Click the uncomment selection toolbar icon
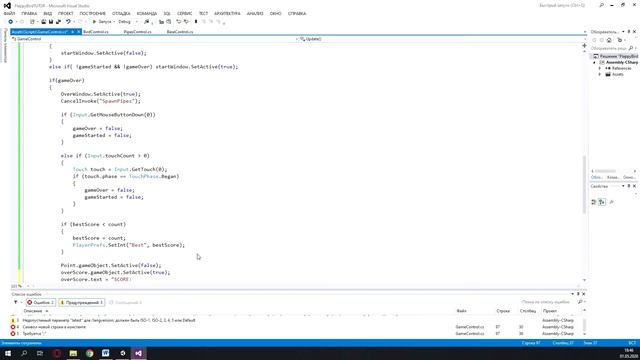Image resolution: width=640 pixels, height=360 pixels. tap(169, 22)
